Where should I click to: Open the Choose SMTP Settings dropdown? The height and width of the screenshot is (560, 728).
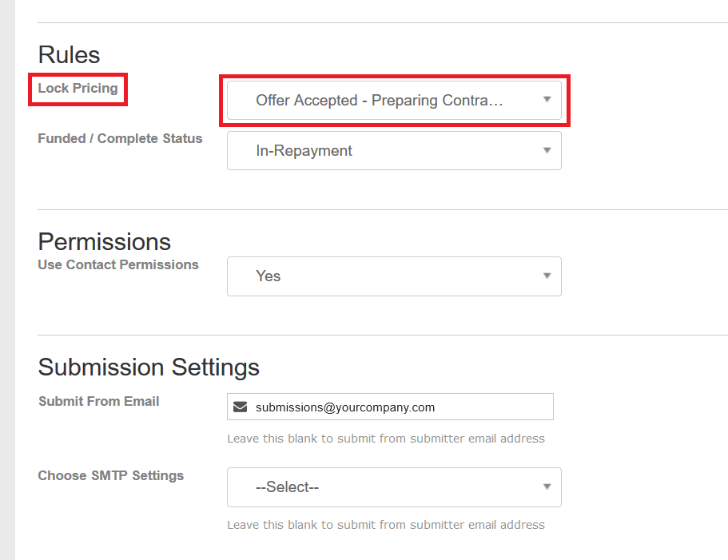[394, 487]
